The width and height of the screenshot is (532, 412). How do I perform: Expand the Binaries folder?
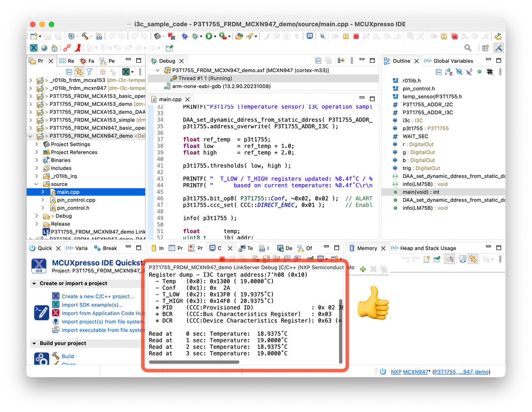coord(37,160)
